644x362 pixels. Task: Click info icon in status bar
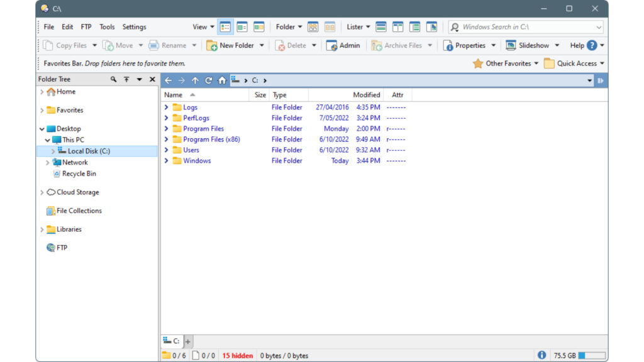[541, 355]
